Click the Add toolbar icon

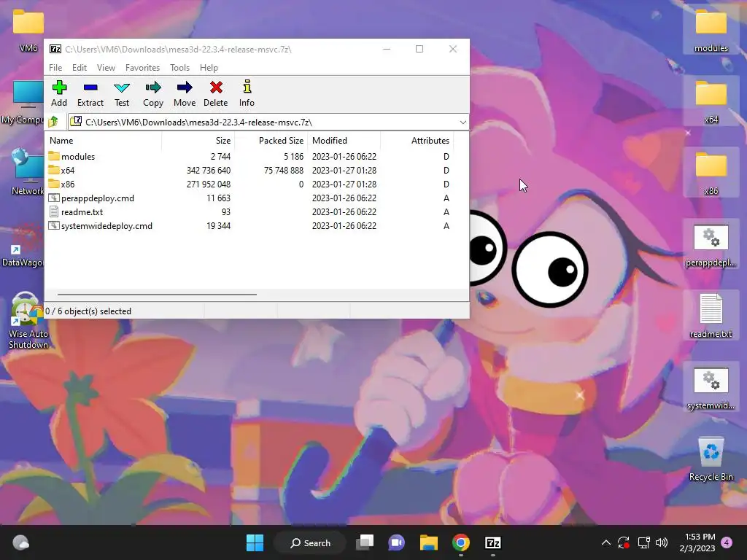coord(59,93)
